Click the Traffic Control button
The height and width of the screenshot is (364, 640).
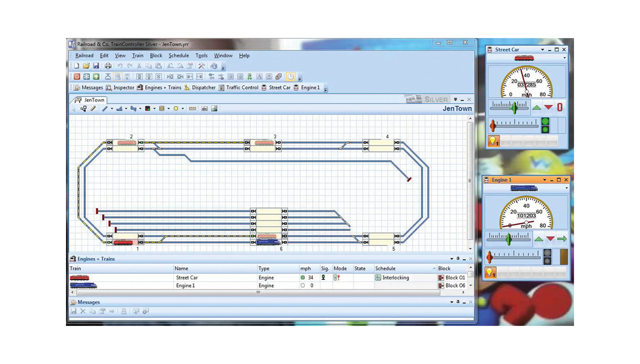point(238,88)
